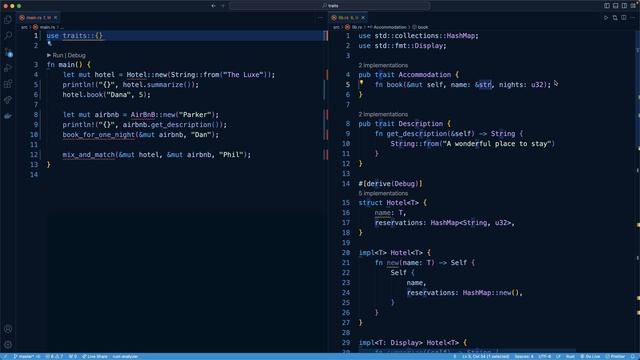This screenshot has height=360, width=640.
Task: Open '6 implementations' lens above struct Hotel
Action: coord(383,193)
